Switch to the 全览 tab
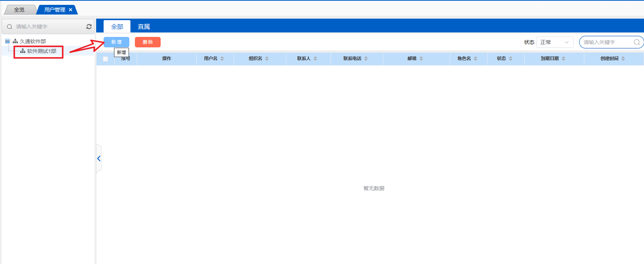 [x=19, y=10]
